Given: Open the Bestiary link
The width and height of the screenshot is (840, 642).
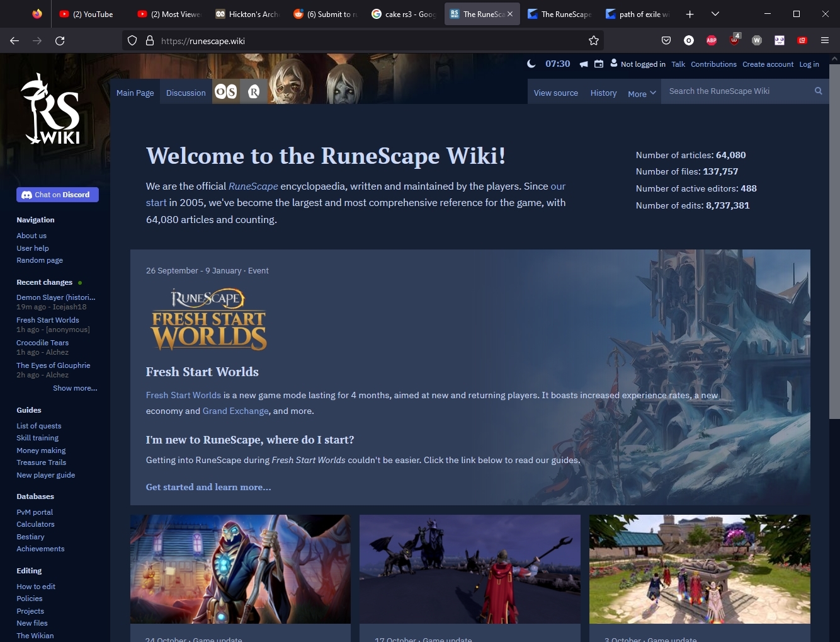Looking at the screenshot, I should (30, 537).
